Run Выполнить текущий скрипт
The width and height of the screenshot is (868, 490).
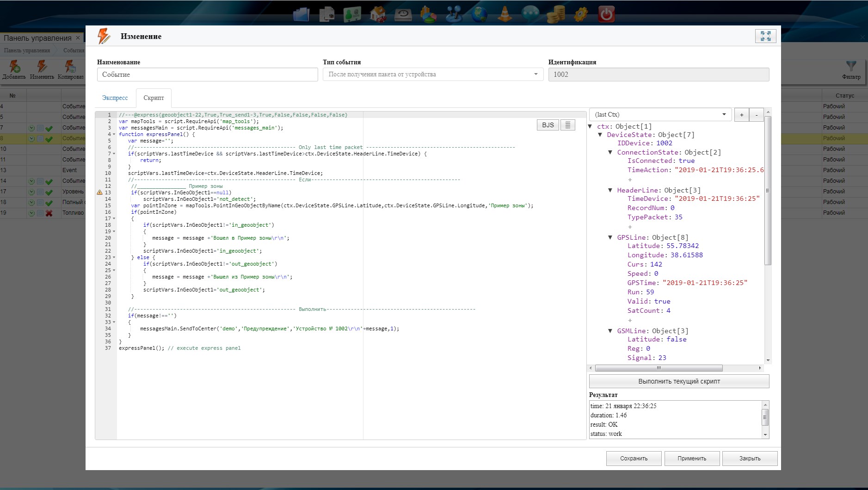(679, 381)
